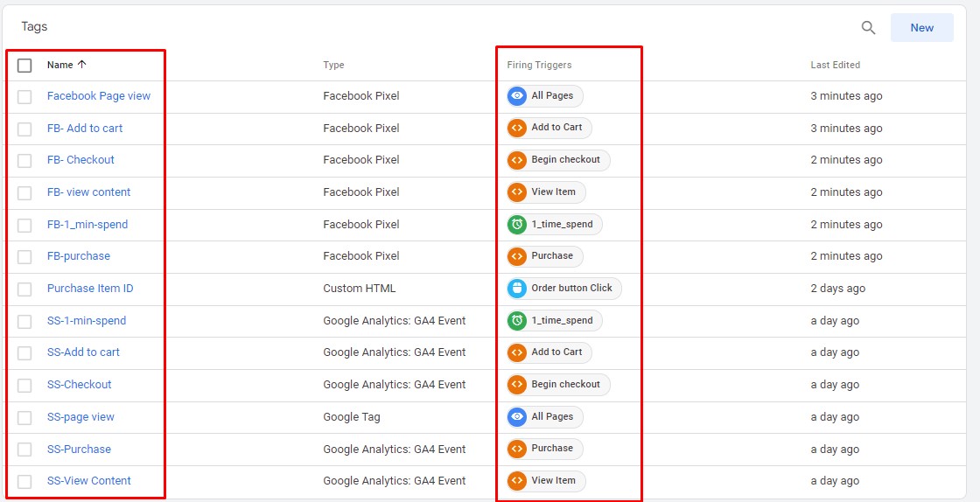The width and height of the screenshot is (980, 502).
Task: Open the Begin checkout trigger in SS-Checkout row
Action: (x=565, y=385)
